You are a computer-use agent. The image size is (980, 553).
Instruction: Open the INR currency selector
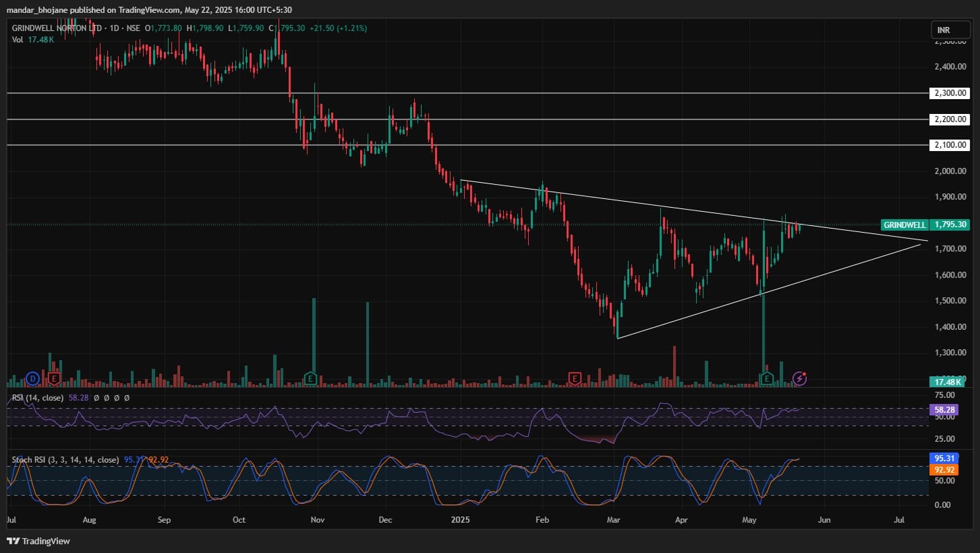(950, 30)
